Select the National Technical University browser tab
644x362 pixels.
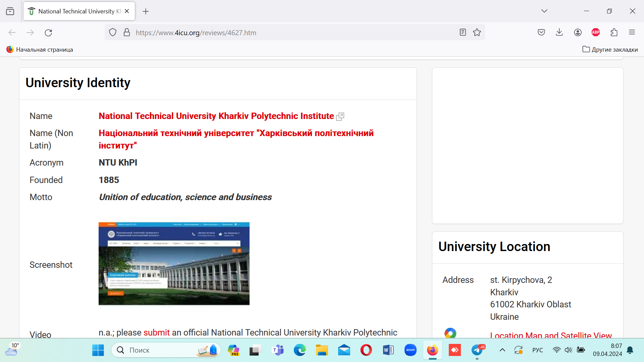79,11
